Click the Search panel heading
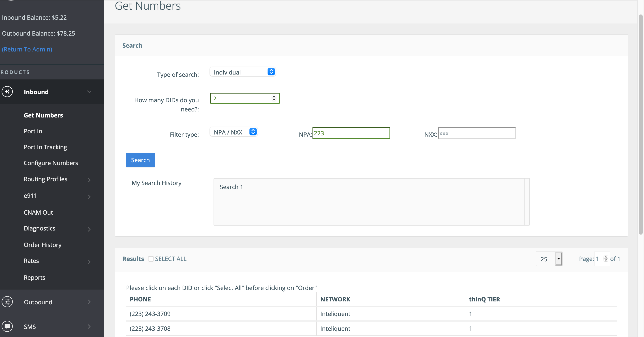Viewport: 644px width, 337px height. (x=132, y=45)
